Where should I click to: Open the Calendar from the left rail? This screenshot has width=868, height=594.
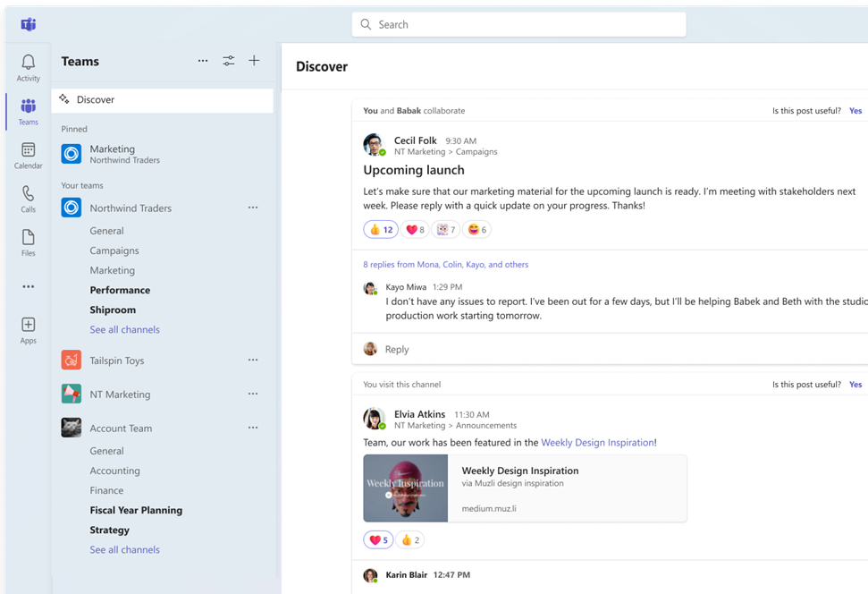(x=28, y=152)
